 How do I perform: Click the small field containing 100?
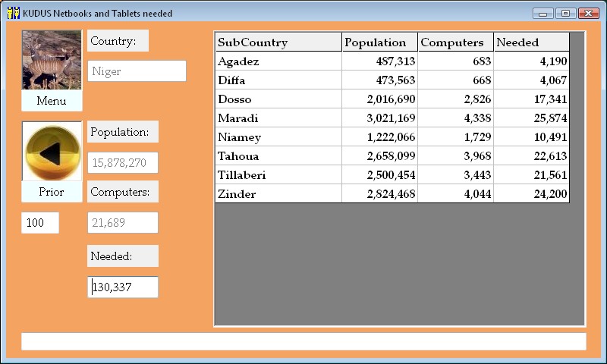coord(40,223)
